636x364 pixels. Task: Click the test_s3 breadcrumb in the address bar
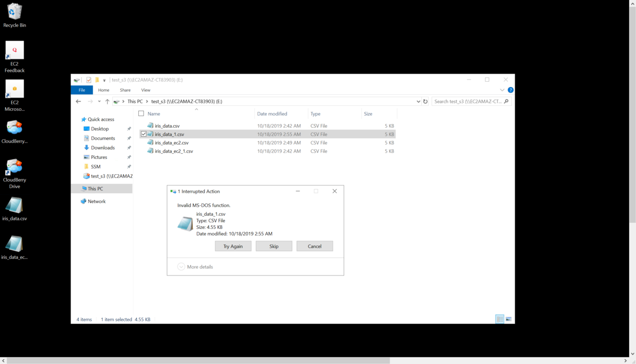tap(187, 101)
